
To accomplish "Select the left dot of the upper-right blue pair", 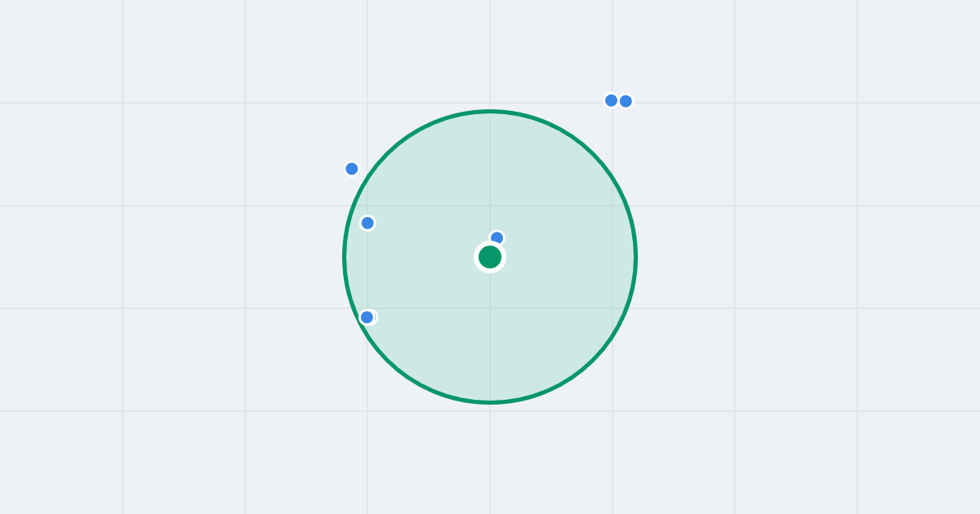I will pos(611,100).
